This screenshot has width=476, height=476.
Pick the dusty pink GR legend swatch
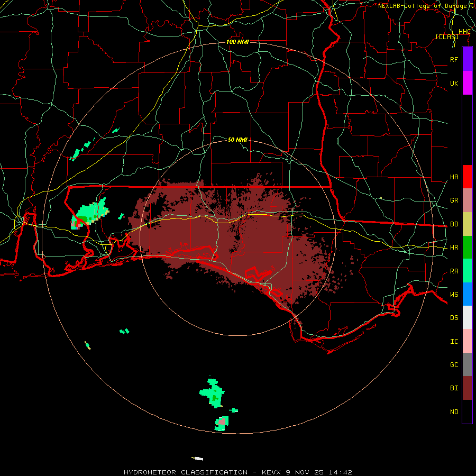467,200
